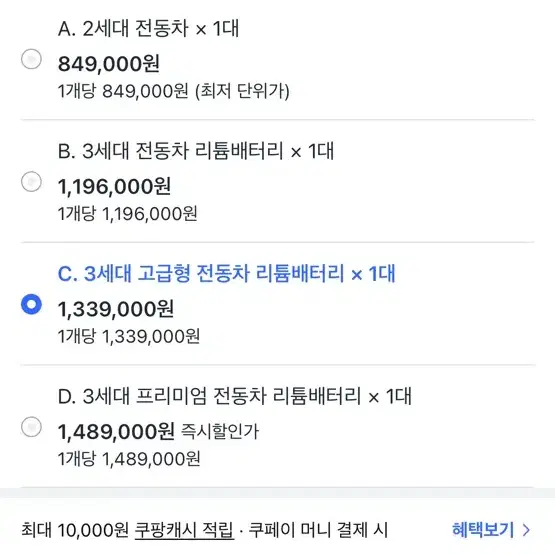Click the 1개당 1,196,000원 unit price
This screenshot has height=555, width=555.
coord(128,214)
